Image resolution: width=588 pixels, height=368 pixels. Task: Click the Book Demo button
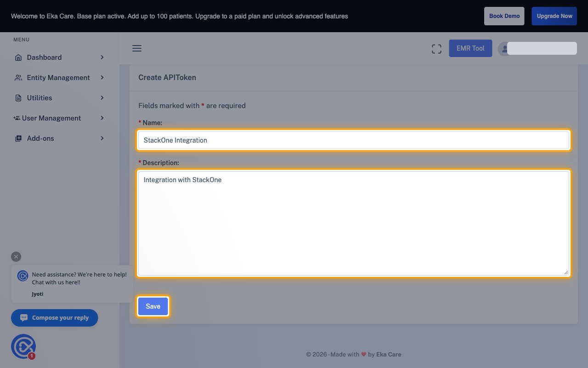[x=504, y=16]
